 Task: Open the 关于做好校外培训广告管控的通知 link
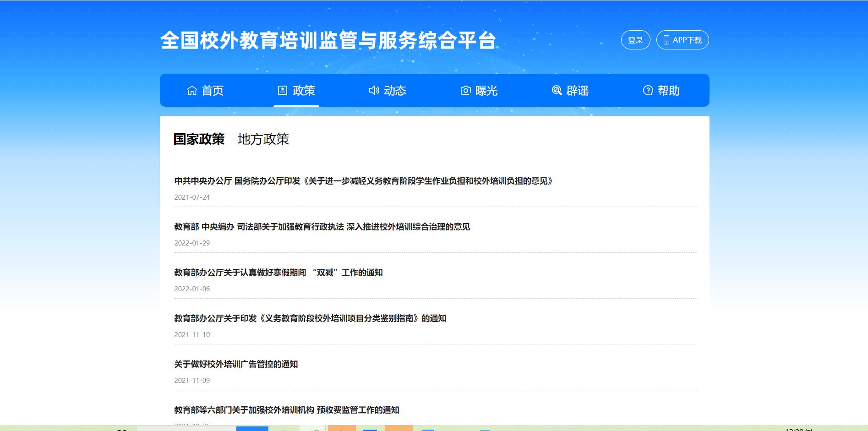[236, 365]
